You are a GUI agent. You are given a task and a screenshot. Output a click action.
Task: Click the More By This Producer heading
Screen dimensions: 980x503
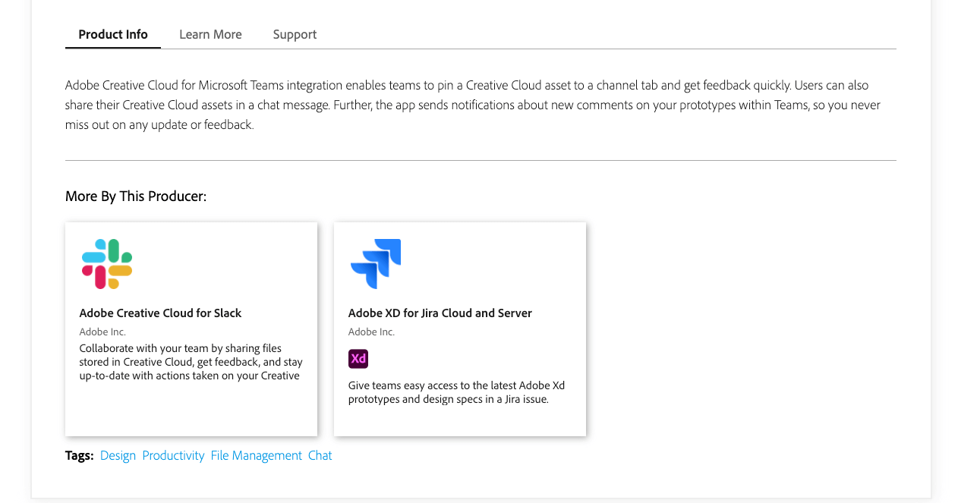(x=136, y=196)
